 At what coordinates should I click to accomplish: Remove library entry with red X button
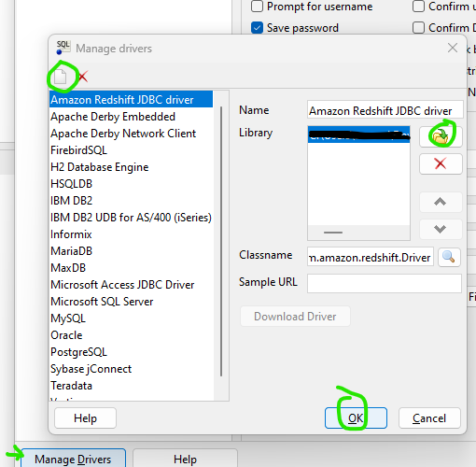pos(441,163)
